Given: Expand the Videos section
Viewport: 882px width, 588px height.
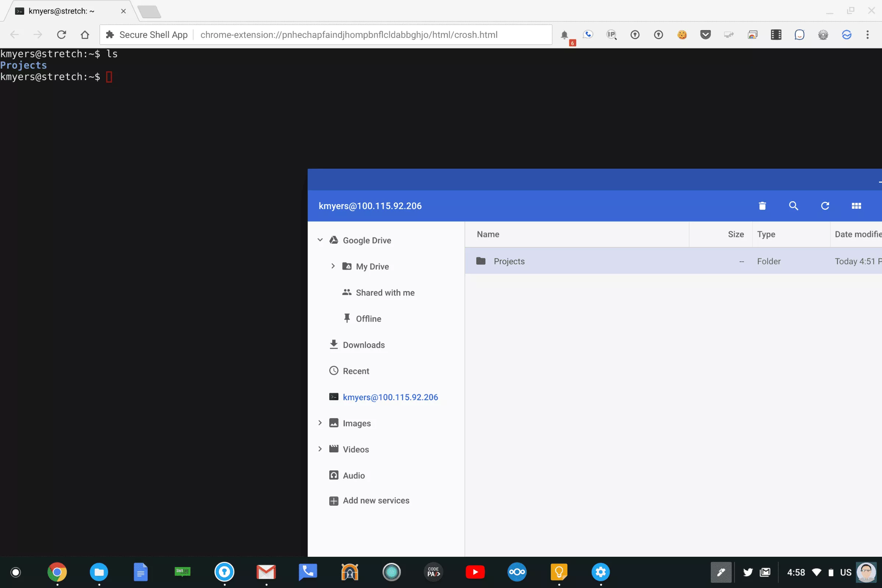Looking at the screenshot, I should (x=320, y=449).
